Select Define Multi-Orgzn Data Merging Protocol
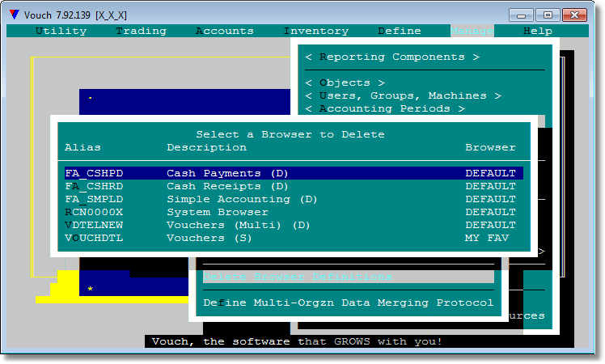This screenshot has height=364, width=605. pos(349,303)
